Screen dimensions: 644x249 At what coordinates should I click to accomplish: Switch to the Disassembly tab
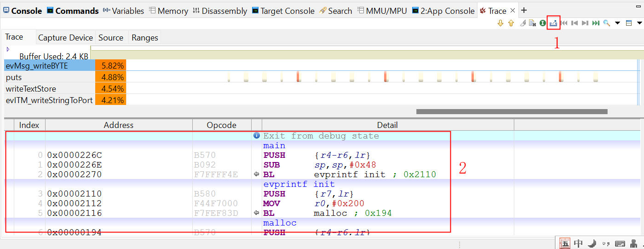[x=220, y=11]
